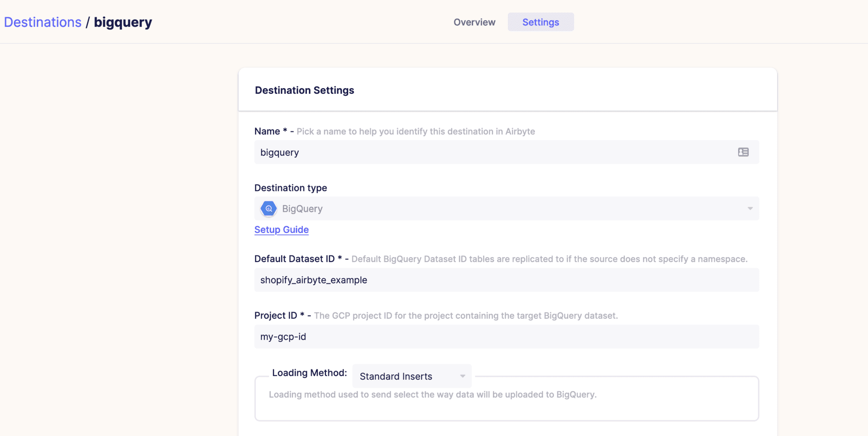Expand the Destination type BigQuery dropdown

[506, 209]
